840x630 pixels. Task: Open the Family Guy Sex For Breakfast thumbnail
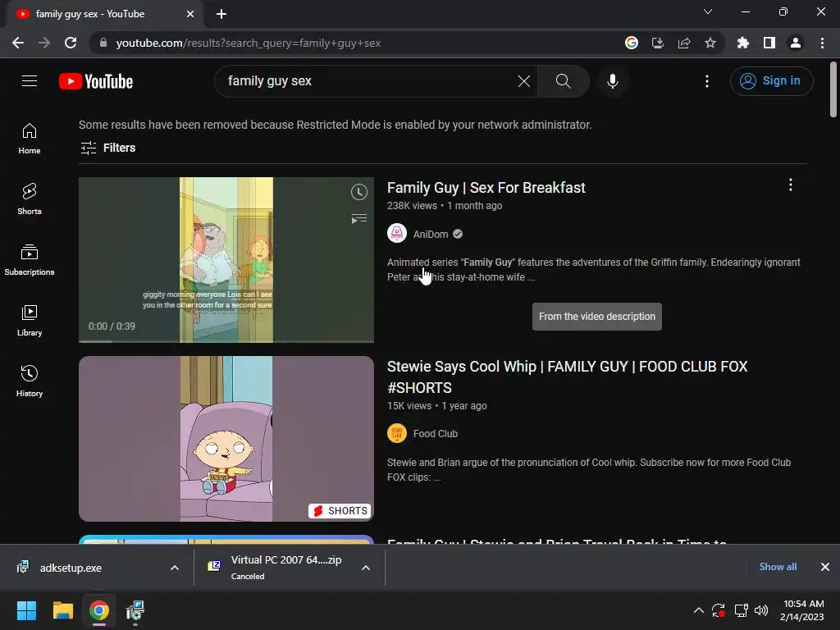(x=226, y=260)
